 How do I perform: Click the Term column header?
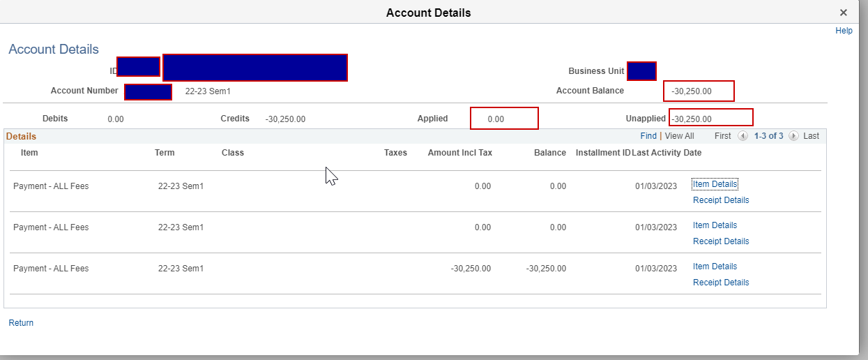pos(165,153)
